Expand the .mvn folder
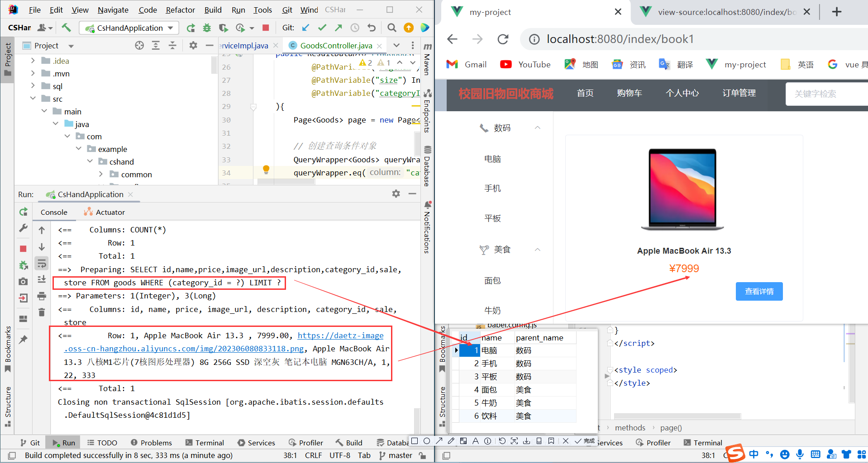 (x=33, y=73)
